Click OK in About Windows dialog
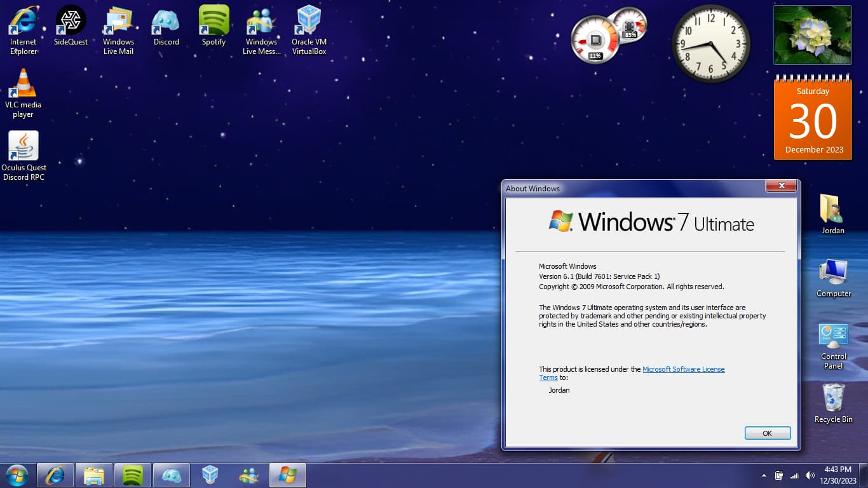868x488 pixels. click(767, 433)
